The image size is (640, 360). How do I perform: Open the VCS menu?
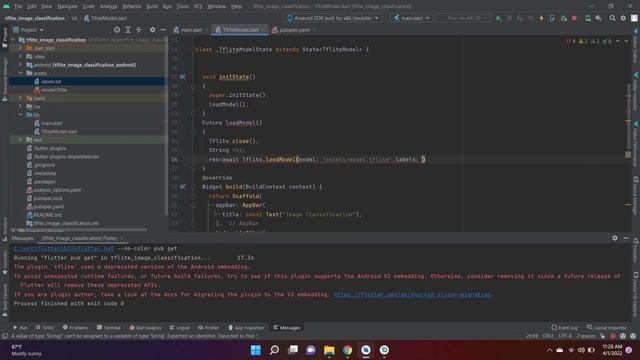click(198, 6)
